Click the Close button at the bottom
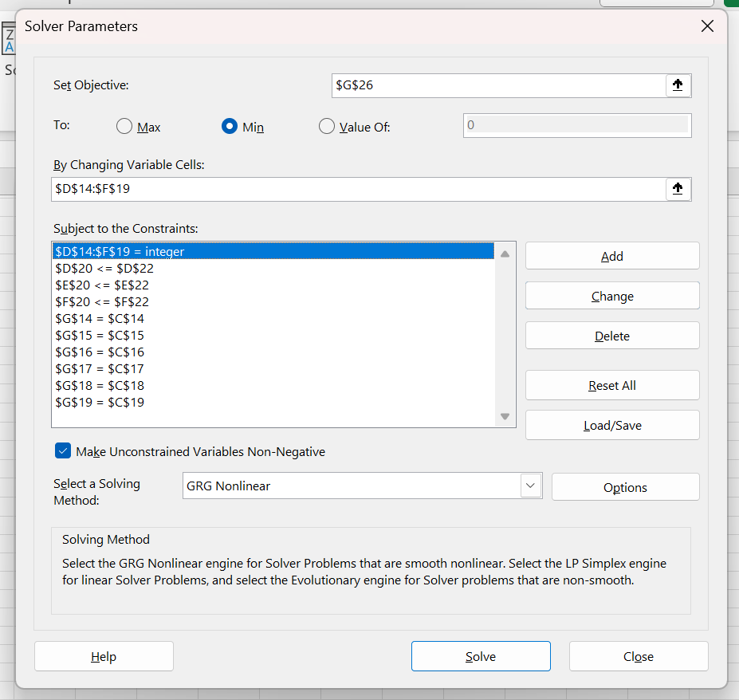739x700 pixels. point(639,656)
